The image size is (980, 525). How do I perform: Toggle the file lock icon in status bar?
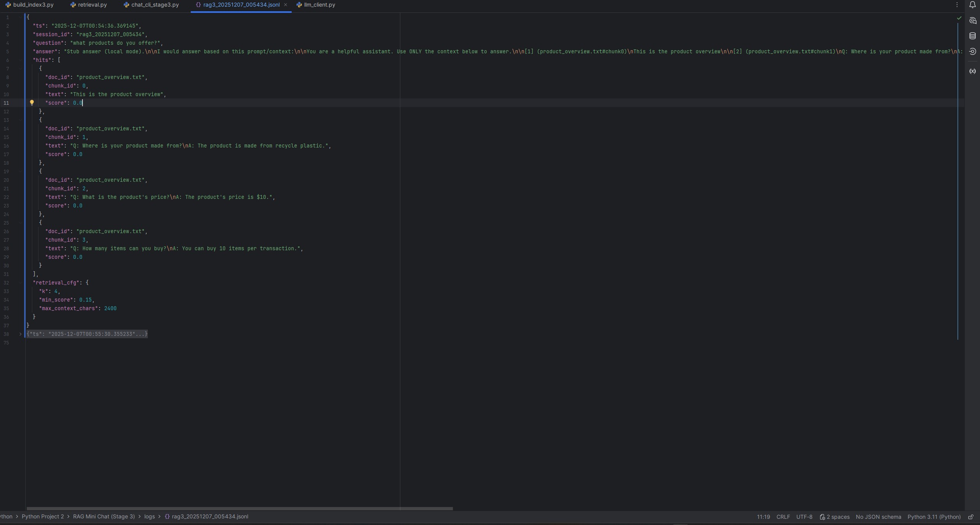click(971, 517)
